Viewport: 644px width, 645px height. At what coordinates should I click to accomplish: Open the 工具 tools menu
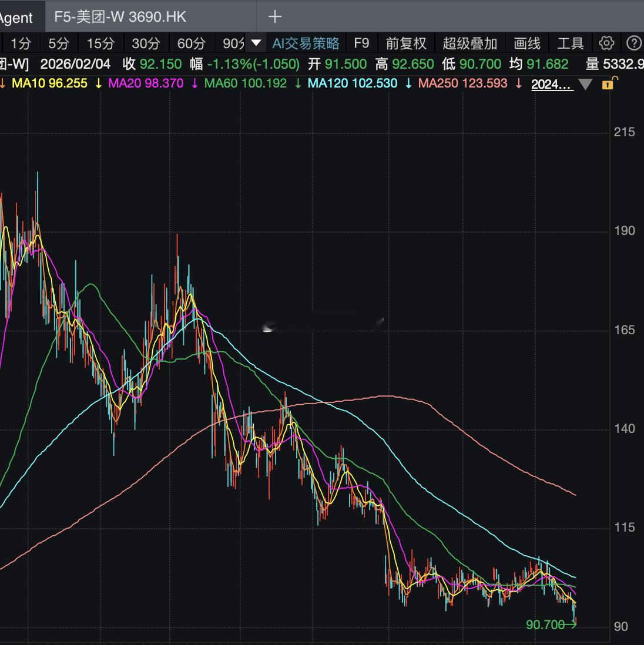[x=570, y=43]
